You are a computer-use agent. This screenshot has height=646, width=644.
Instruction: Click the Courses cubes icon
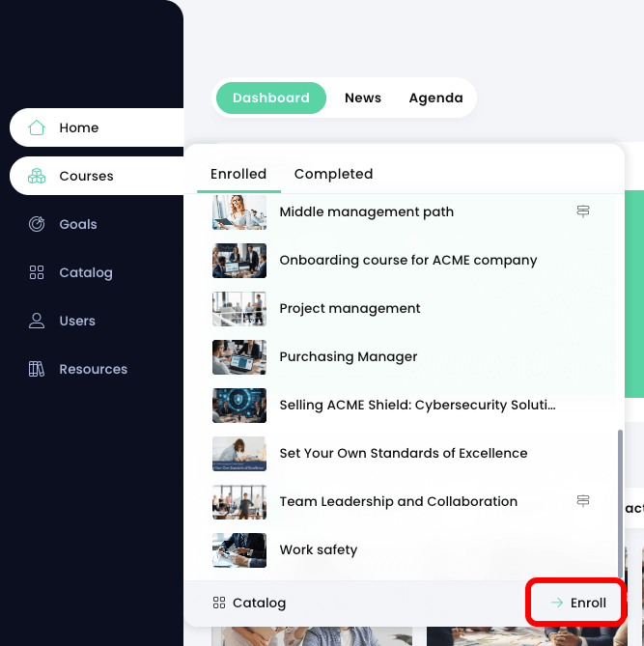(x=37, y=176)
